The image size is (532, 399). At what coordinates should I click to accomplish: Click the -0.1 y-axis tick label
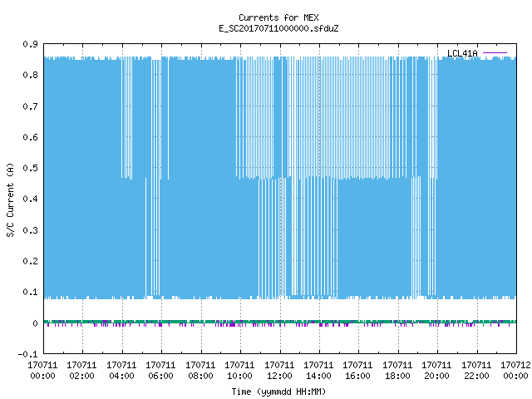(x=27, y=354)
